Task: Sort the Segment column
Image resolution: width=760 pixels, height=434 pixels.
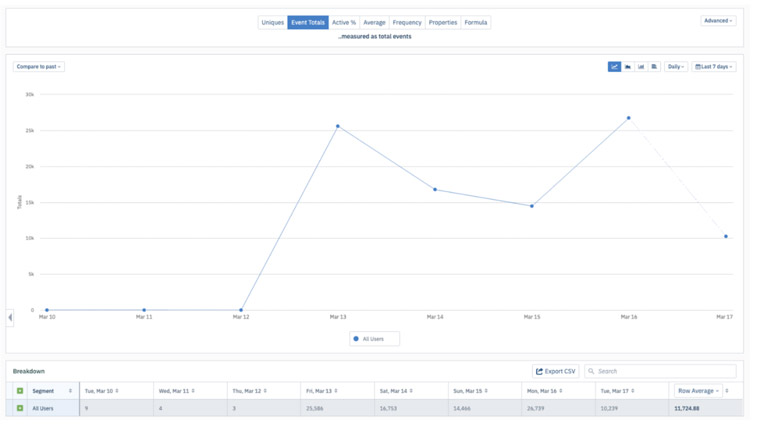Action: coord(70,391)
